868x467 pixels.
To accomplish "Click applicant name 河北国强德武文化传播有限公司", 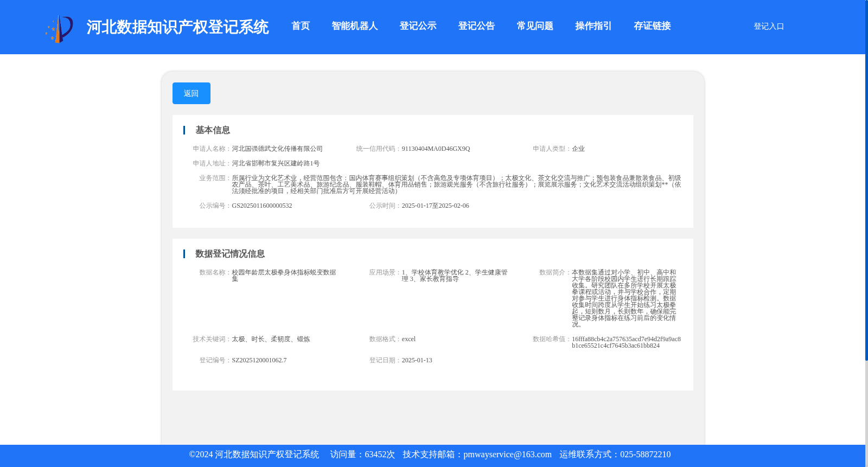I will coord(277,149).
